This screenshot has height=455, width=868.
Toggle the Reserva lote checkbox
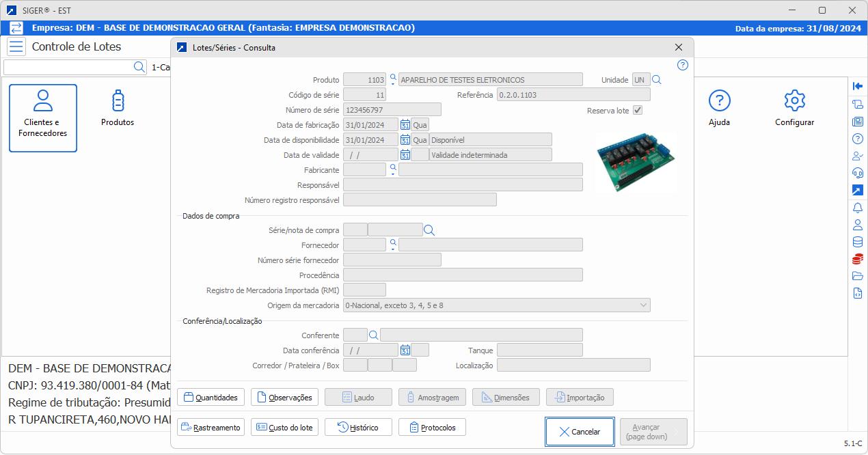[x=638, y=110]
